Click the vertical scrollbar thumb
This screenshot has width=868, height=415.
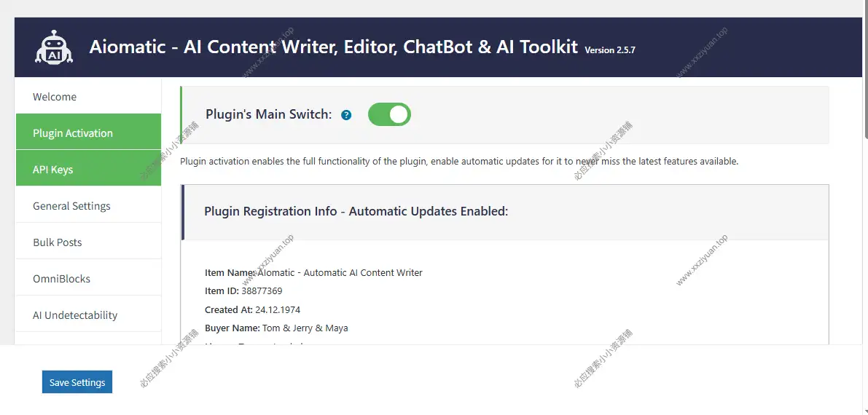pyautogui.click(x=864, y=73)
